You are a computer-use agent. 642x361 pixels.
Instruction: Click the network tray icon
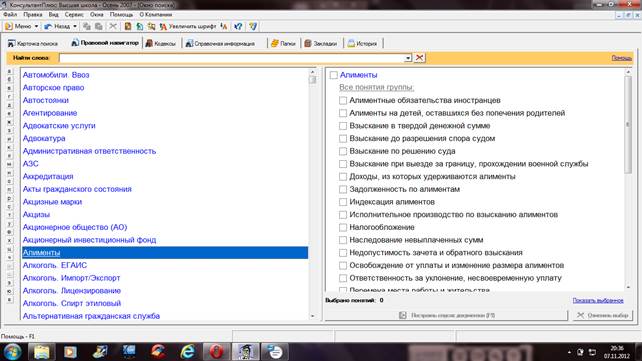(592, 352)
